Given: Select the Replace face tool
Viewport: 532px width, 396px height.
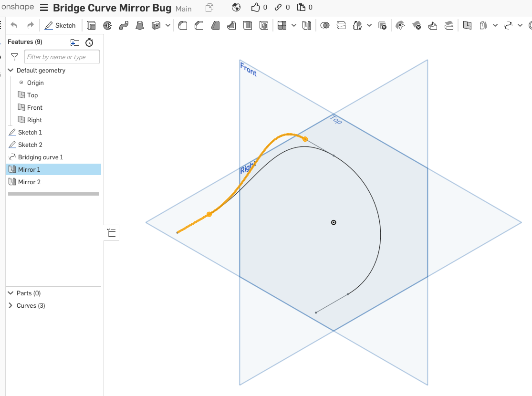Looking at the screenshot, I should coord(449,25).
